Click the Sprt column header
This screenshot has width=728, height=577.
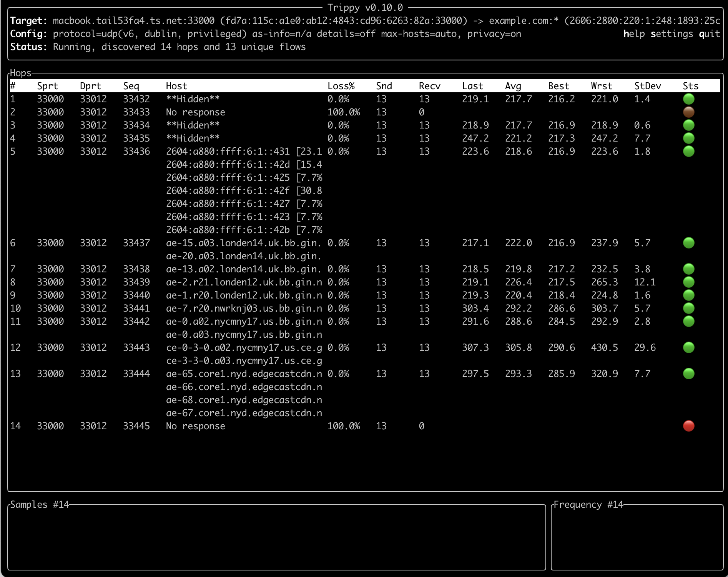pyautogui.click(x=48, y=86)
